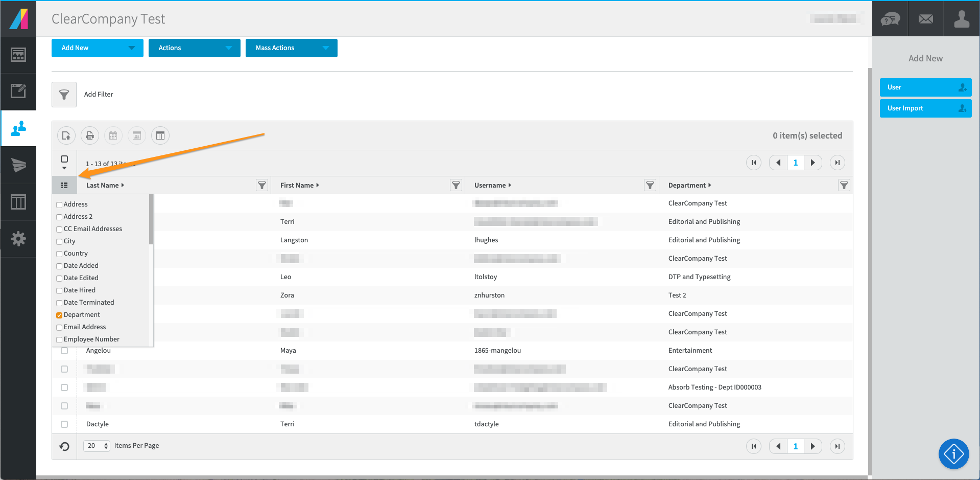Go to first page using top pager
This screenshot has width=980, height=480.
(x=754, y=163)
